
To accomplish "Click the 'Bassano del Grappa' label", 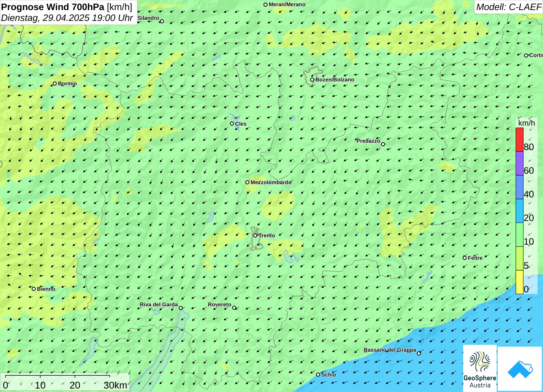I will tap(390, 350).
